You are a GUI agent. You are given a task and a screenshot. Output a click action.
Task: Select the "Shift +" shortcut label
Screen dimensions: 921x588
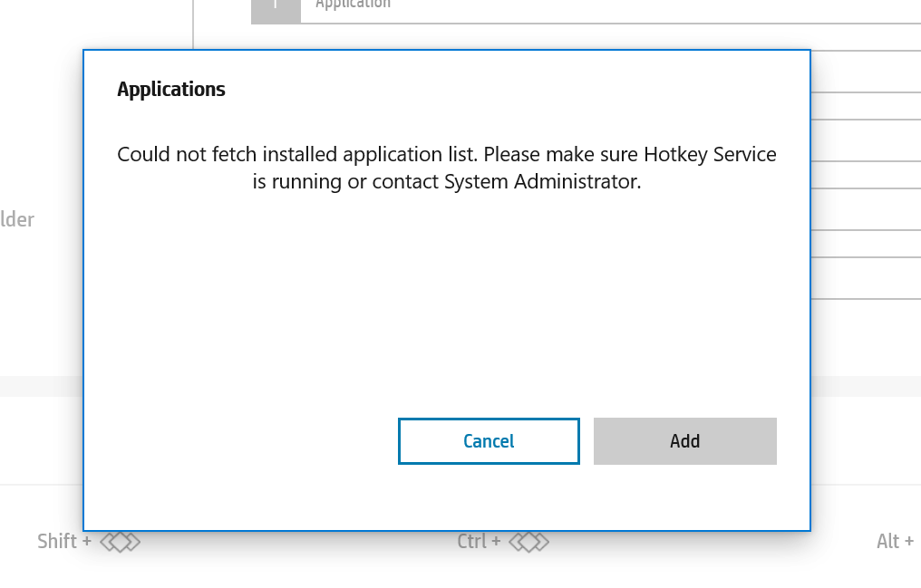[63, 542]
